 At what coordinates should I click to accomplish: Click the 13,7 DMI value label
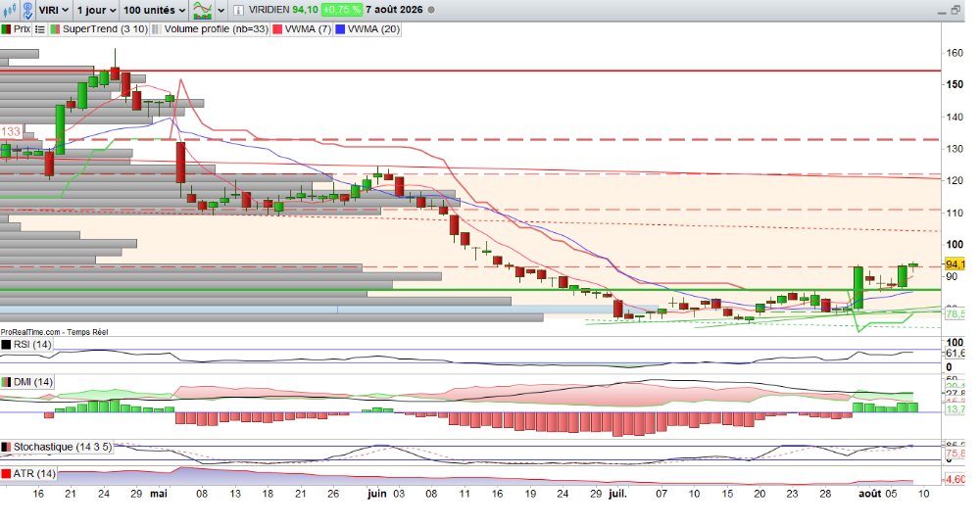(x=955, y=409)
